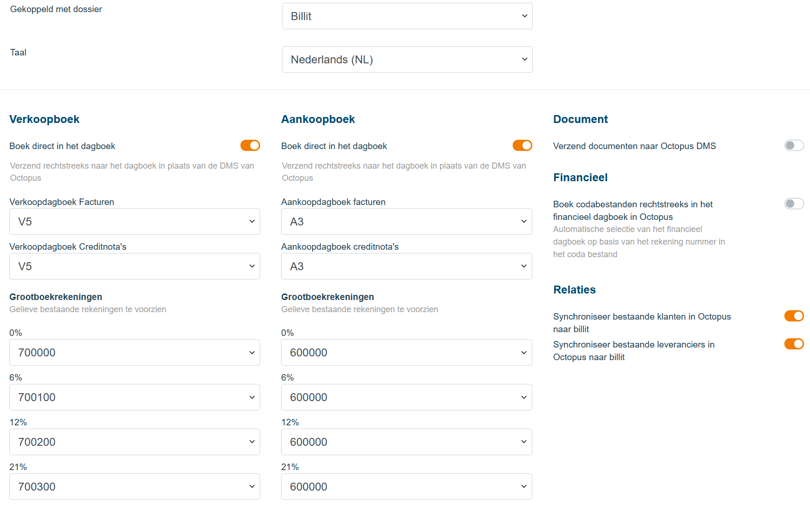The height and width of the screenshot is (505, 810).
Task: Open Aankoopboek 21% grootboekrekening dropdown
Action: coord(407,487)
